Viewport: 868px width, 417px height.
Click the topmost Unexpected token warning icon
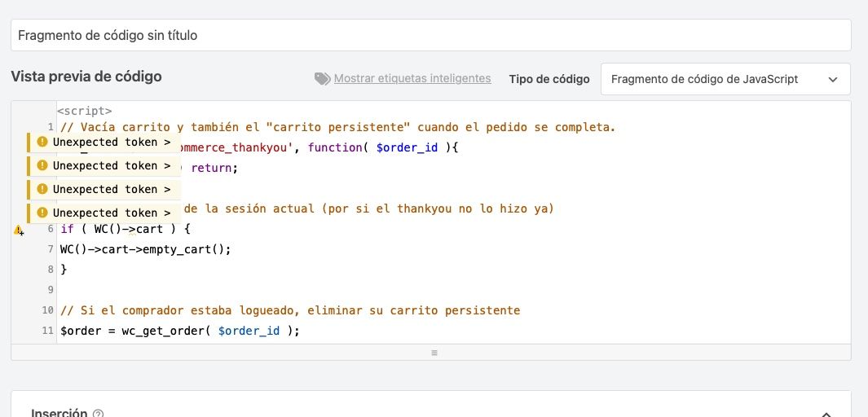coord(42,143)
